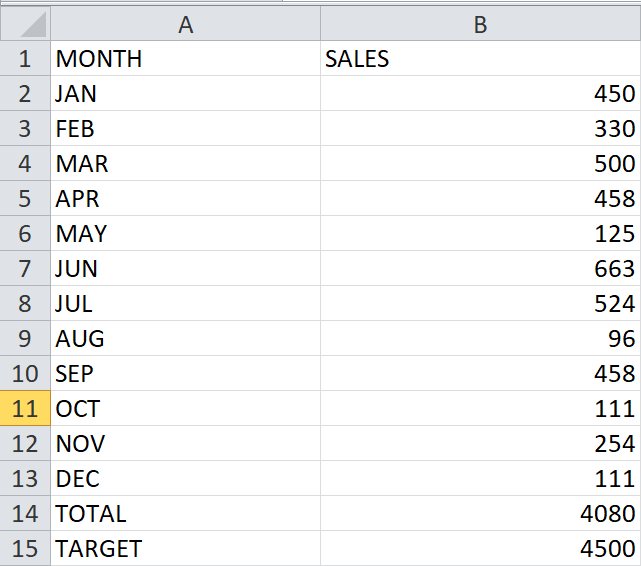Image resolution: width=641 pixels, height=566 pixels.
Task: Click the MONTH header cell
Action: pyautogui.click(x=185, y=59)
